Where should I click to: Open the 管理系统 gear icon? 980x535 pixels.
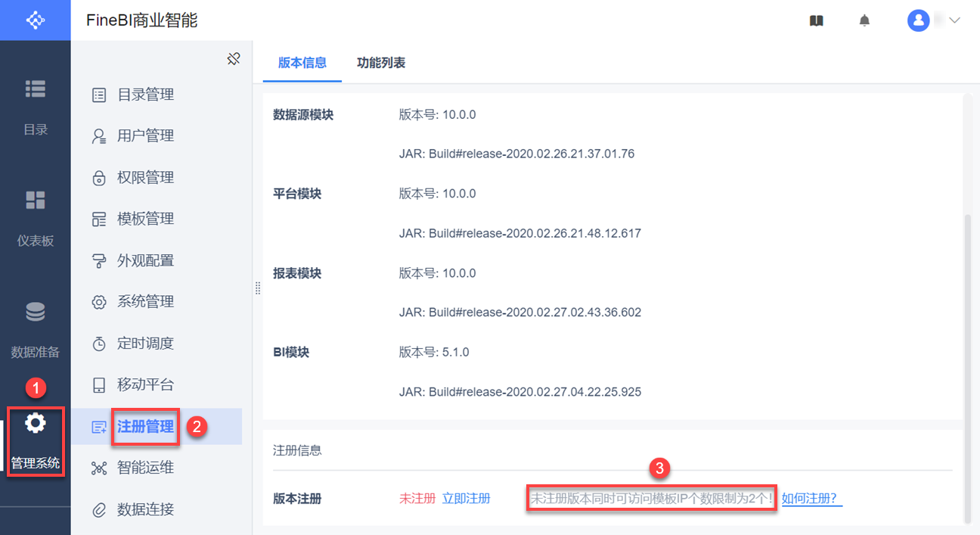(x=35, y=422)
